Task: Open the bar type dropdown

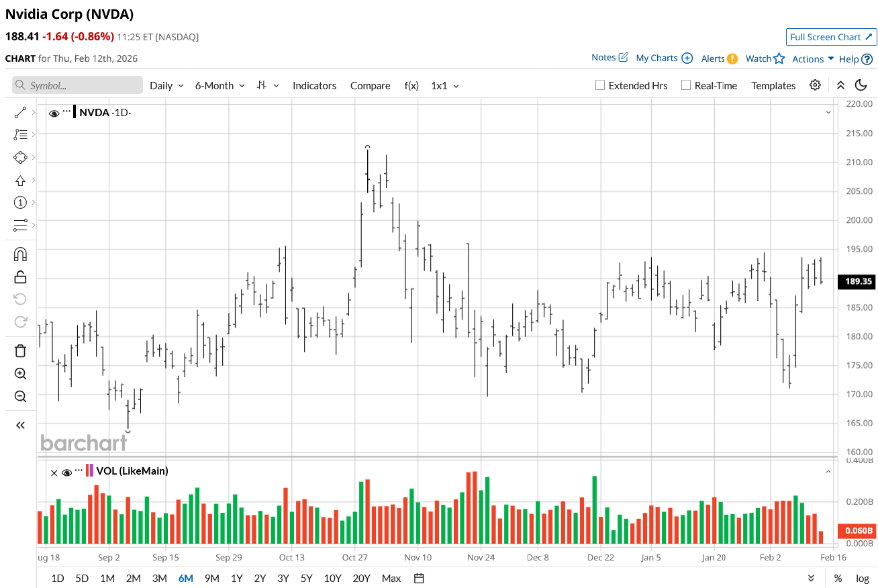Action: point(268,85)
